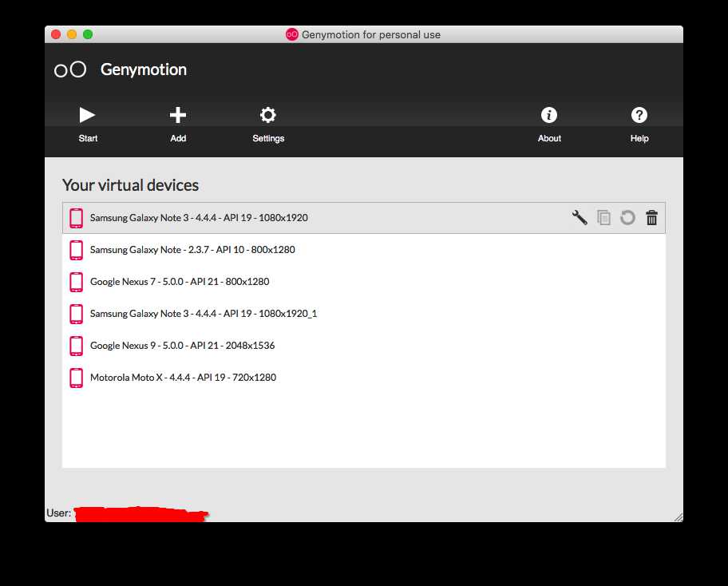Clone device using the copy icon
728x586 pixels.
(x=603, y=217)
